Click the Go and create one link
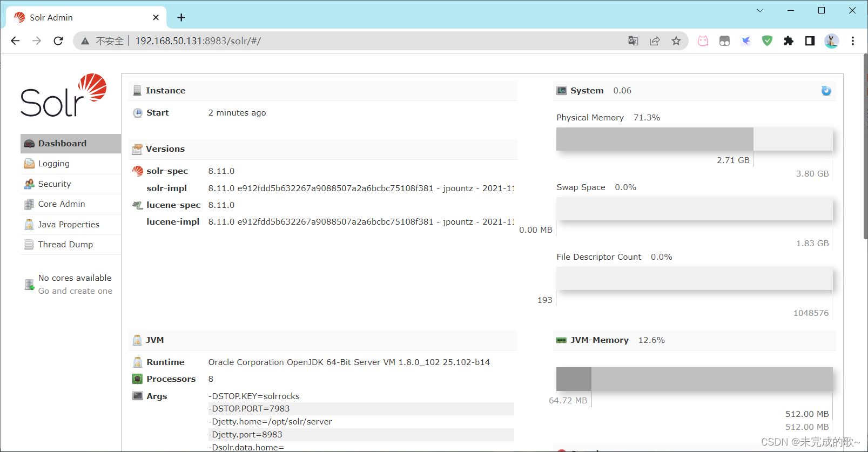 (x=76, y=291)
